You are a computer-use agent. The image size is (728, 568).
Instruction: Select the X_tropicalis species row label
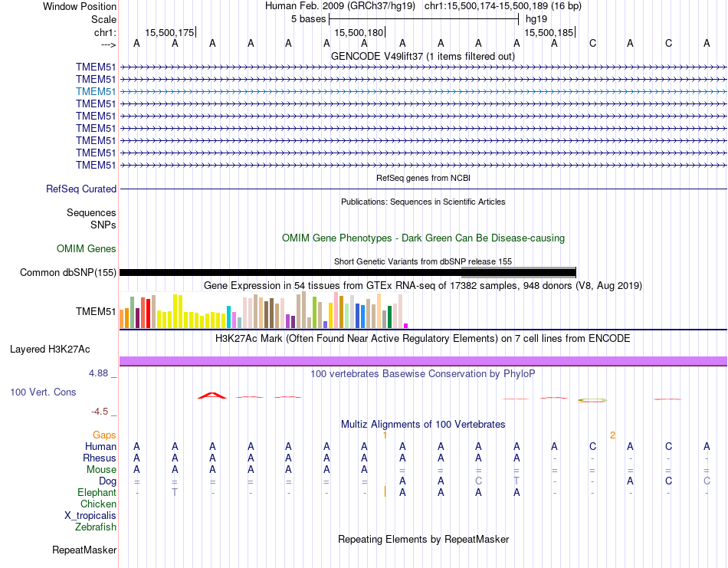(90, 516)
